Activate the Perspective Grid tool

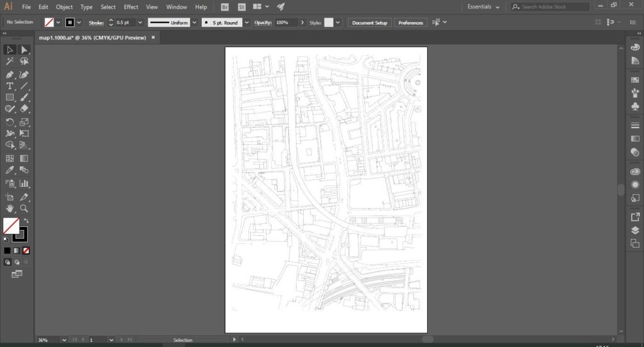(24, 145)
